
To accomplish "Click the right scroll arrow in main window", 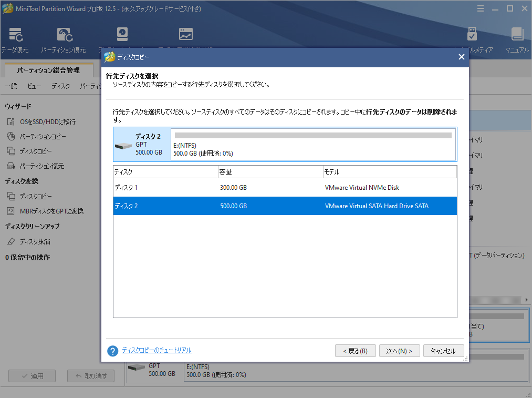I will pos(527,300).
